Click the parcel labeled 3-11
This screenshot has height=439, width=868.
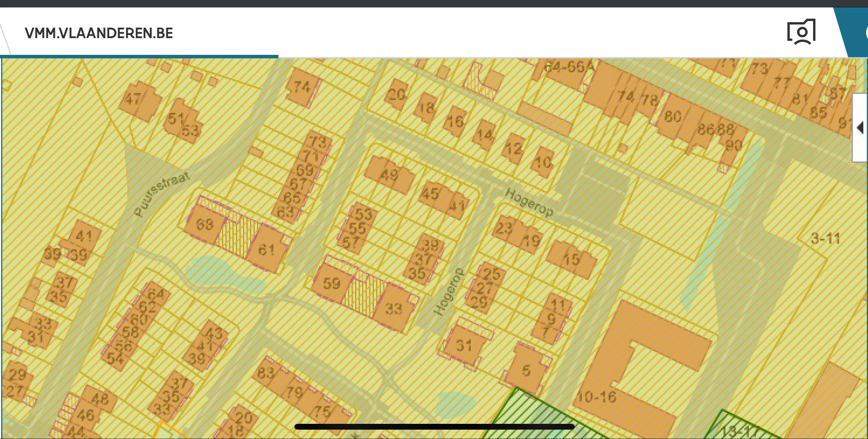[825, 238]
